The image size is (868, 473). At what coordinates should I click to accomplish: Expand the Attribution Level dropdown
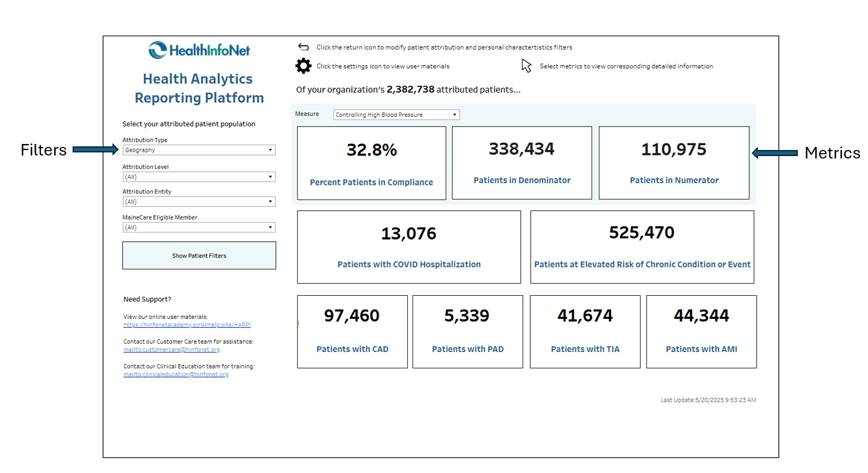point(198,177)
